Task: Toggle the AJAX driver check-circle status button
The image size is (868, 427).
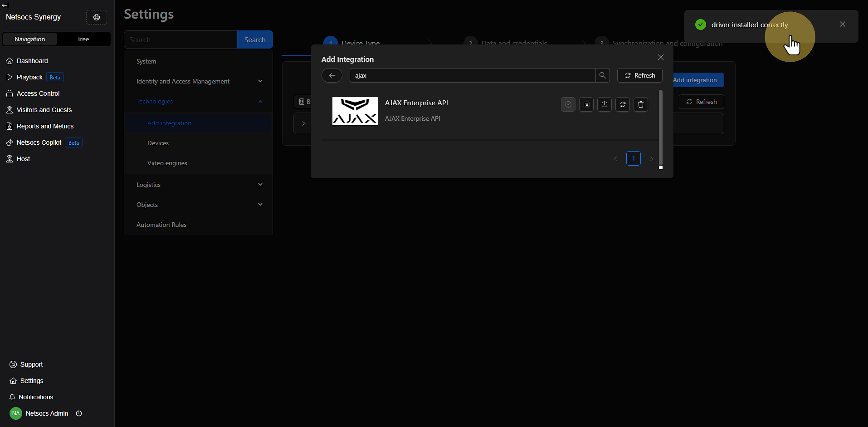Action: [568, 104]
